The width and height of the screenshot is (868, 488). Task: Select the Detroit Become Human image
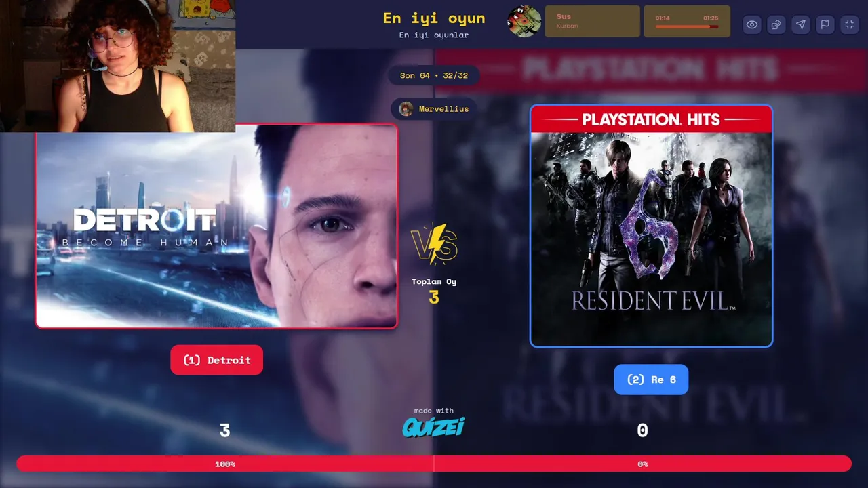point(216,226)
